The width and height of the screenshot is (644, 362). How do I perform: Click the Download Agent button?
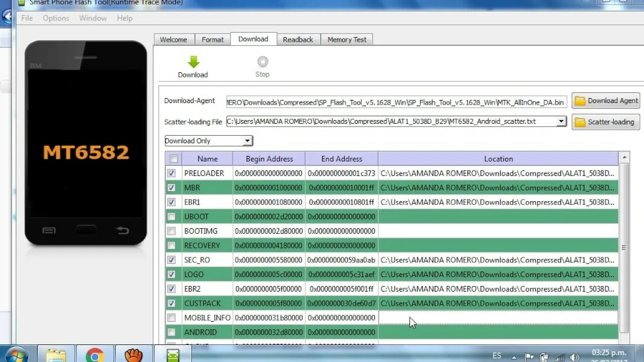pos(606,101)
